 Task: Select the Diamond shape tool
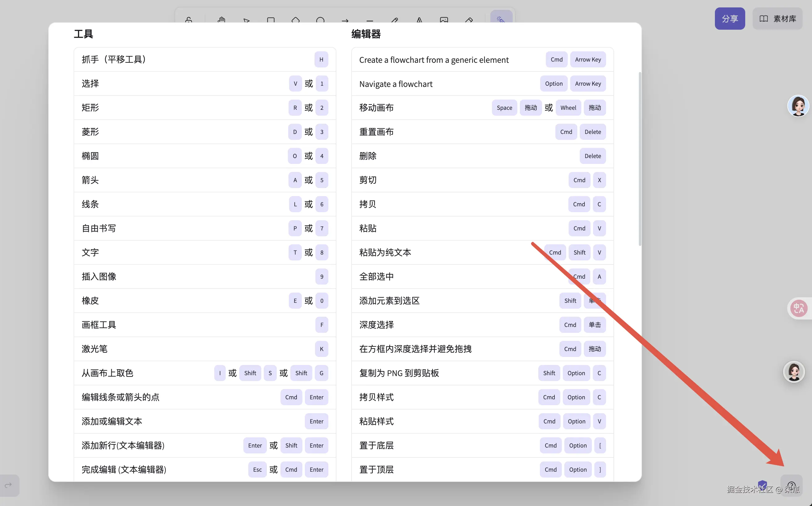point(295,20)
